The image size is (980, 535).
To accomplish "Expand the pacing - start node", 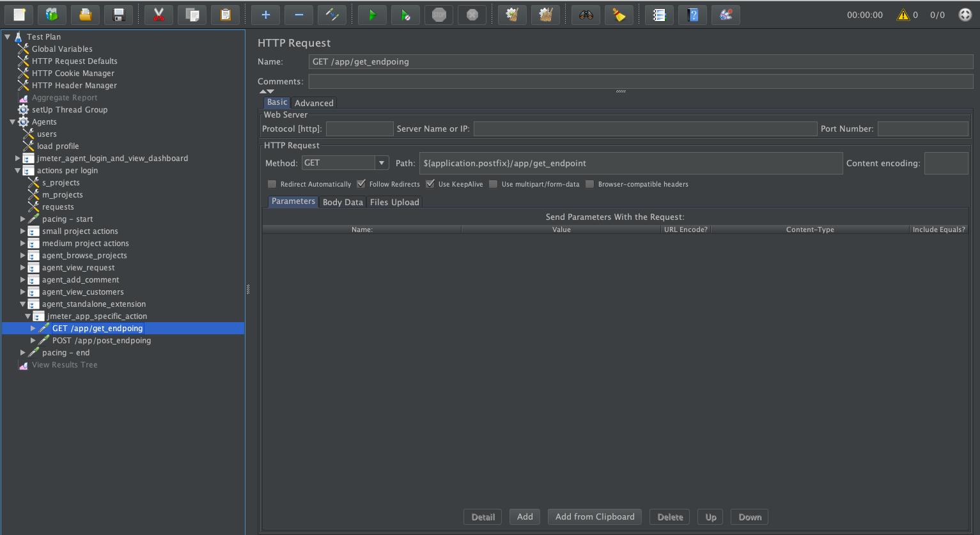I will (23, 219).
